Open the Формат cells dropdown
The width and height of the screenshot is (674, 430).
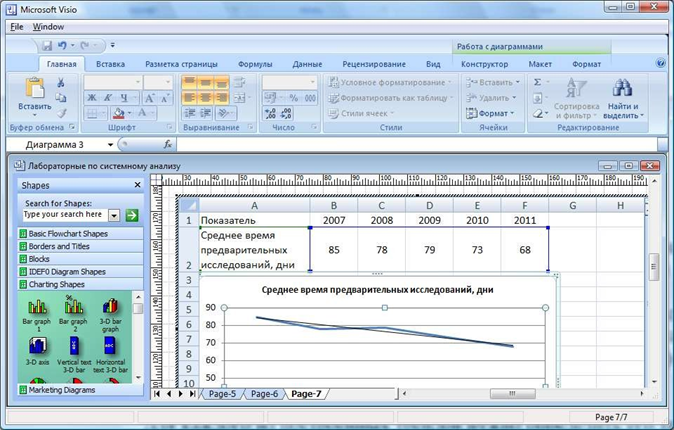click(490, 114)
